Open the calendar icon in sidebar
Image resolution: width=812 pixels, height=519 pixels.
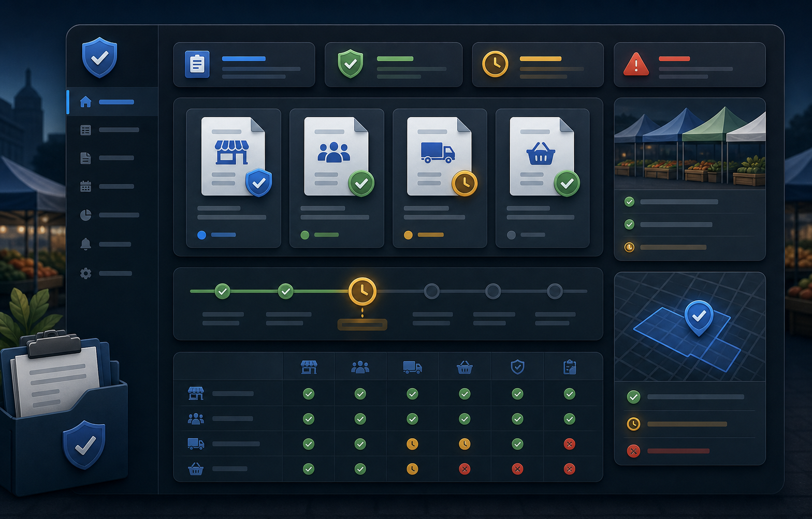click(86, 186)
